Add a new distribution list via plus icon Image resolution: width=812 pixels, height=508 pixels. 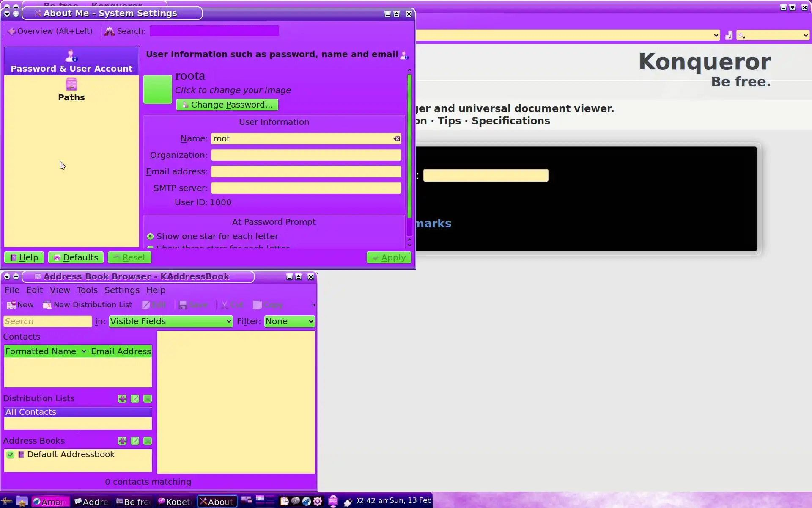pyautogui.click(x=122, y=399)
